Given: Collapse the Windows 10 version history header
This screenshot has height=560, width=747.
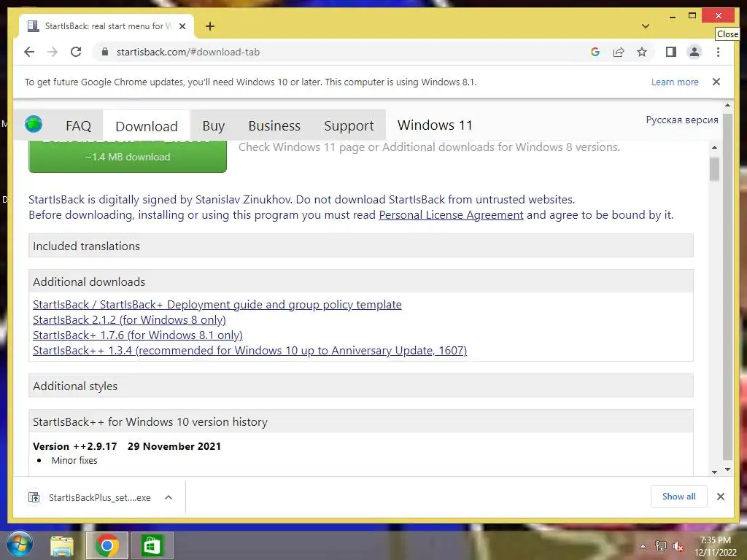Looking at the screenshot, I should point(360,421).
